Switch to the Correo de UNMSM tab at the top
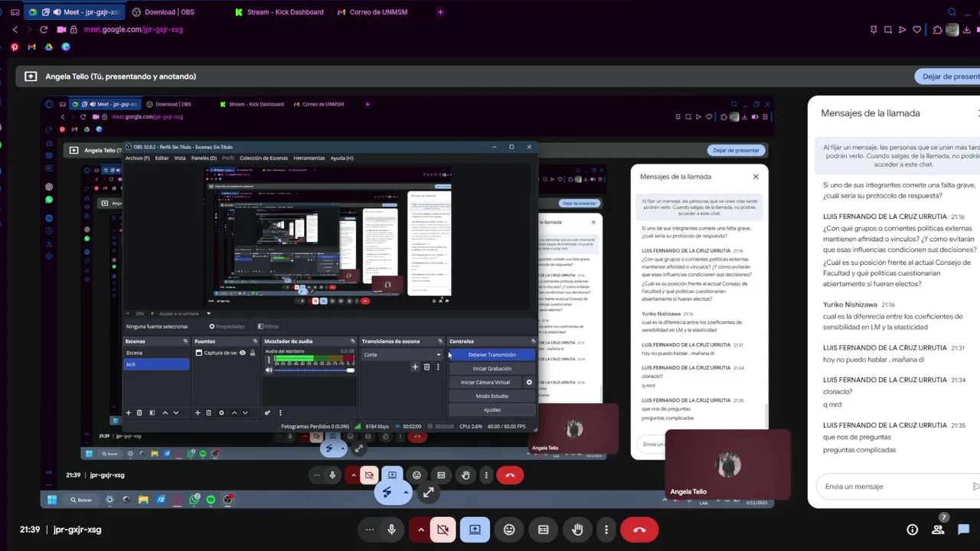Screen dimensions: 980x551 372,12
